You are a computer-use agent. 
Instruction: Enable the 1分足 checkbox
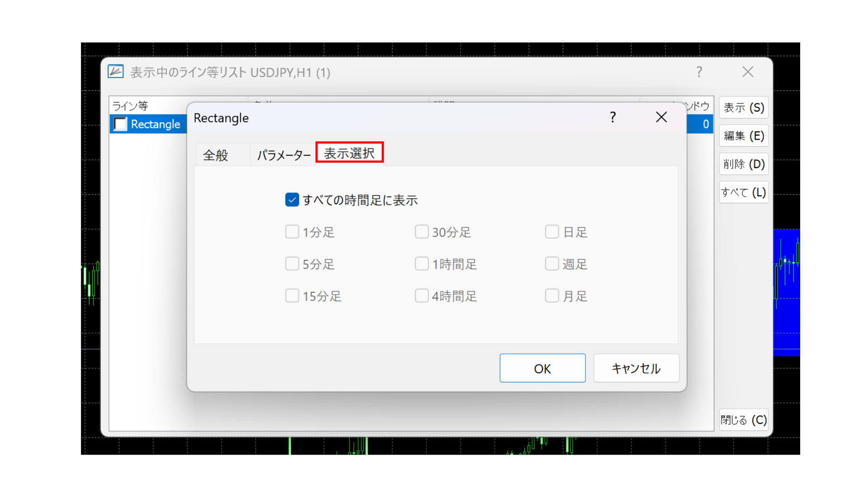click(292, 231)
